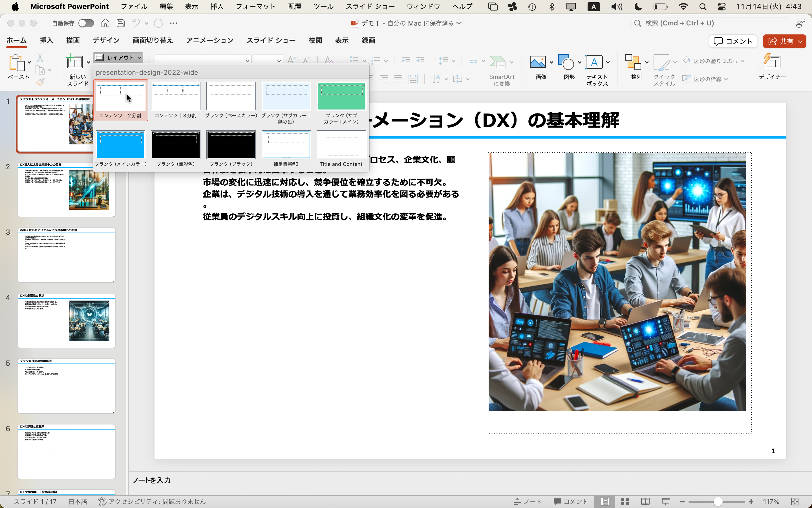Click the Paste clipboard icon
Image resolution: width=812 pixels, height=508 pixels.
tap(17, 62)
